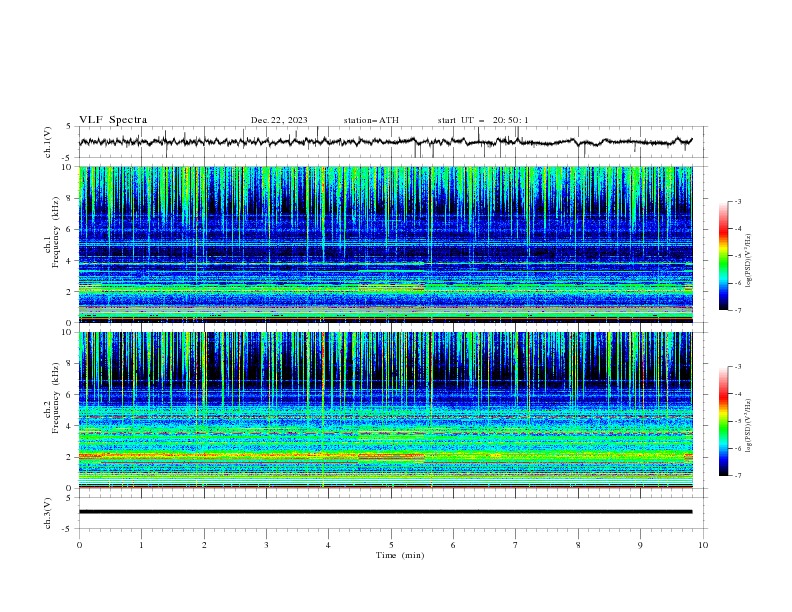Viewport: 792px width, 612px height.
Task: Click the ch.2 spectrogram panel
Action: coord(386,410)
